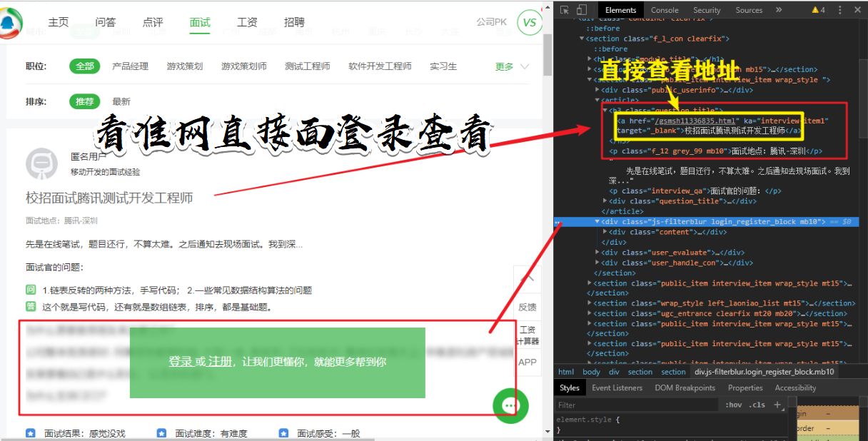Open the 主页 nav item
The image size is (868, 441).
click(59, 22)
